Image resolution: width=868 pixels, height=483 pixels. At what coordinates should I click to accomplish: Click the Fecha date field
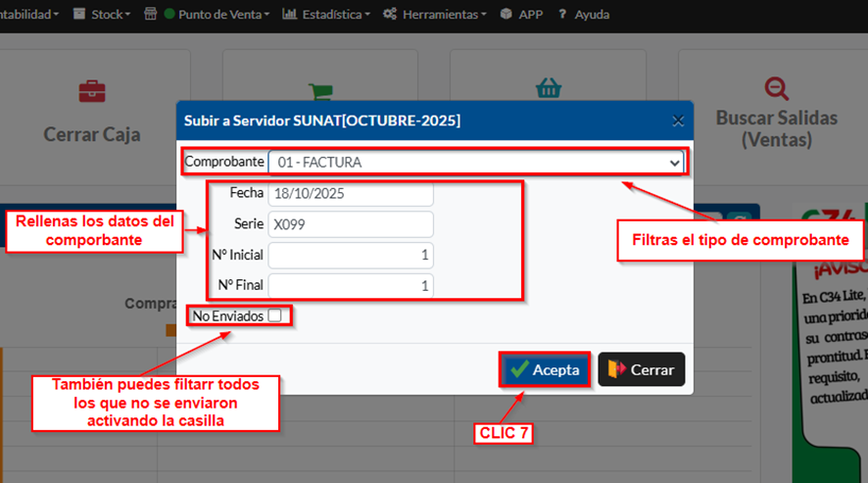pos(351,194)
